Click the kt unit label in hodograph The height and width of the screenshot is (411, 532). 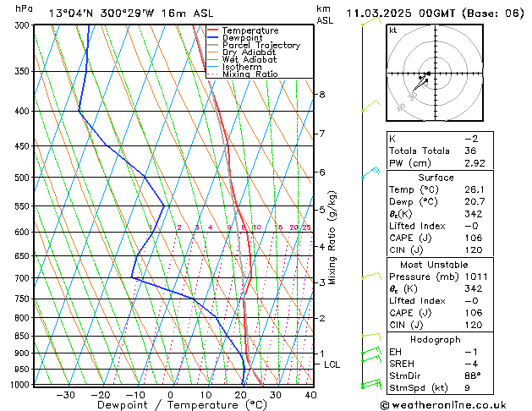(x=393, y=30)
